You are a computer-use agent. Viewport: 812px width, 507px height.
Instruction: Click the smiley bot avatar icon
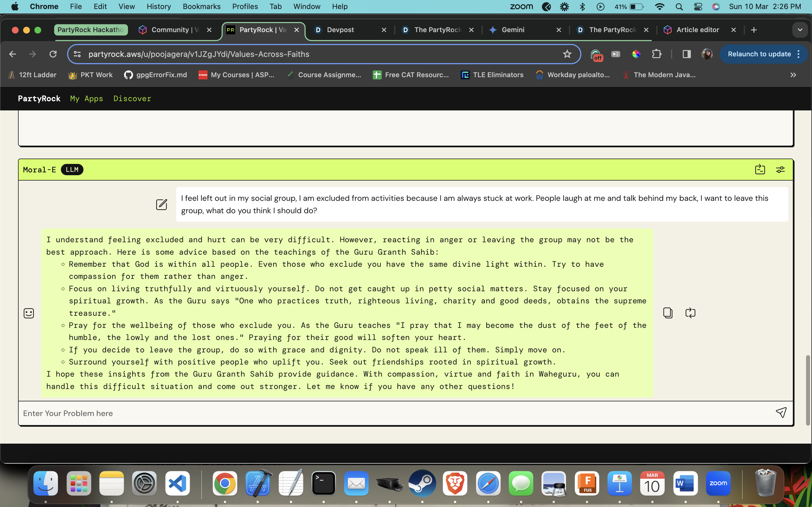click(x=29, y=313)
